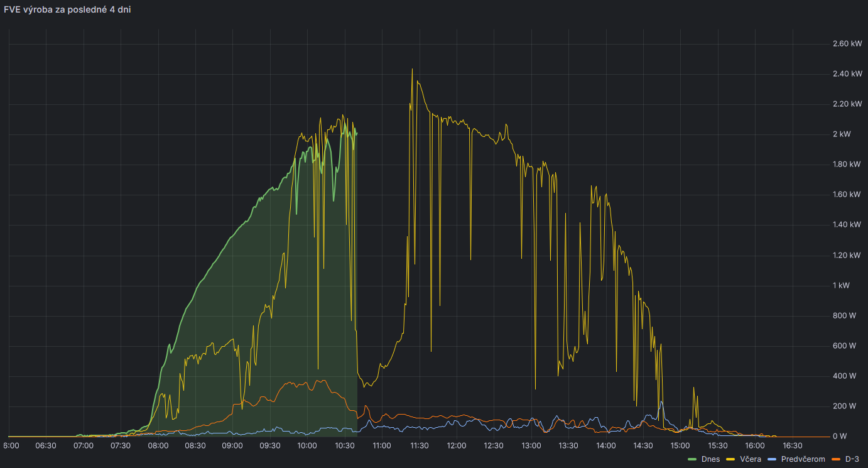Click the 09:00 time axis label

[232, 445]
